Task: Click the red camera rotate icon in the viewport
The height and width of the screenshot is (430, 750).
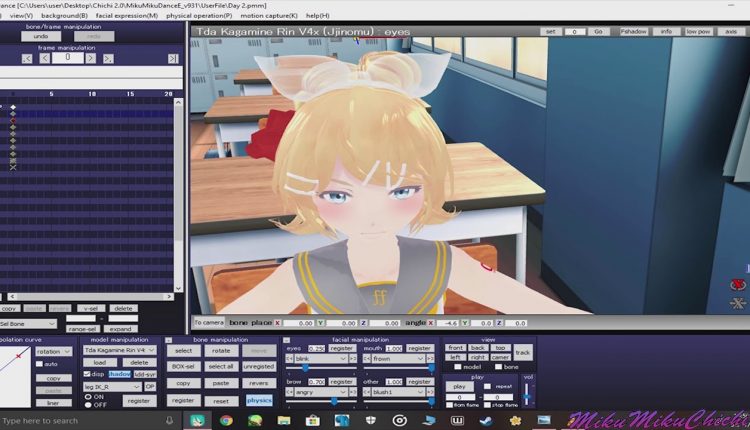Action: pyautogui.click(x=738, y=285)
